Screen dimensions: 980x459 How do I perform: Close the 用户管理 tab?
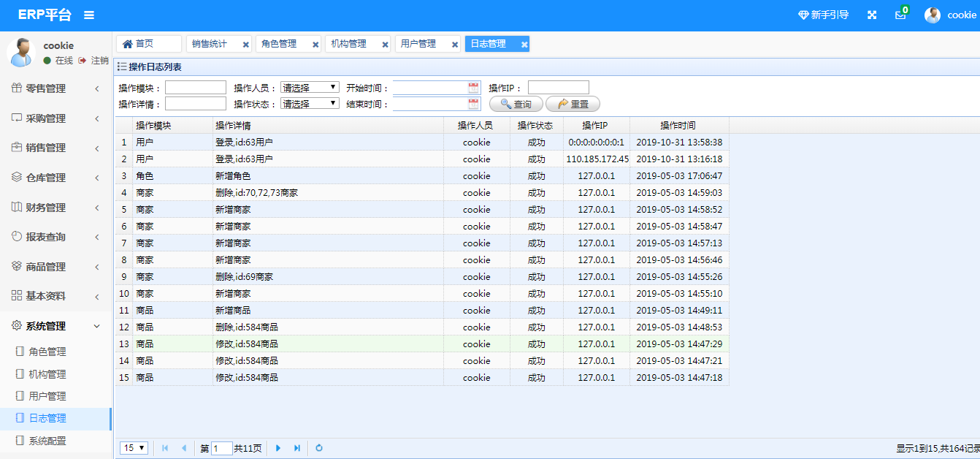(x=456, y=45)
